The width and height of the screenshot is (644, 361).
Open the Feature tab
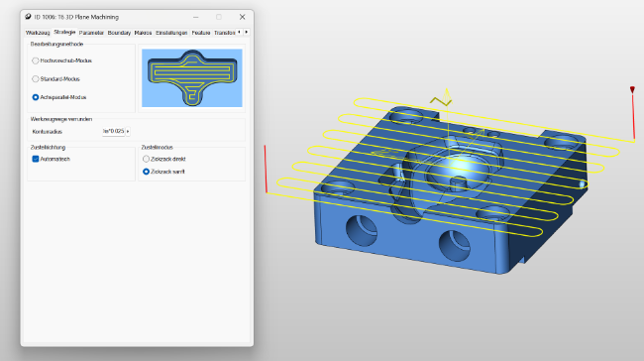pyautogui.click(x=201, y=33)
